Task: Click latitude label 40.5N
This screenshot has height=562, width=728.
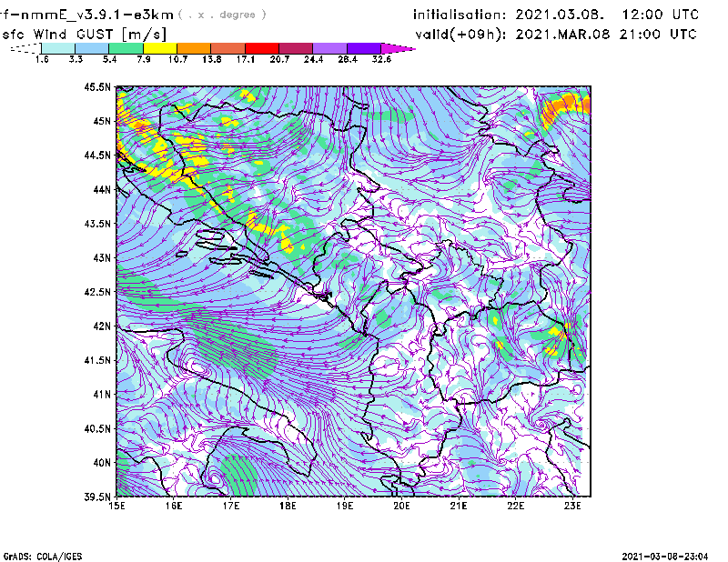Action: 97,429
